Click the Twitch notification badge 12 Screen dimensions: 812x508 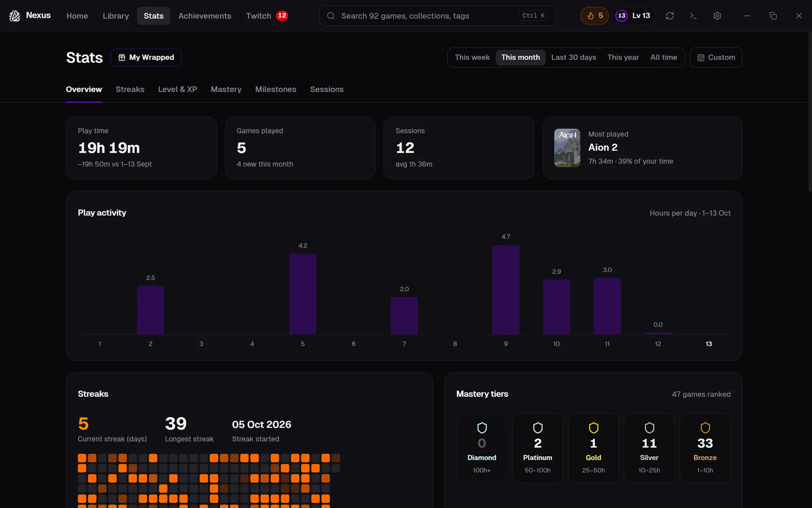[282, 15]
